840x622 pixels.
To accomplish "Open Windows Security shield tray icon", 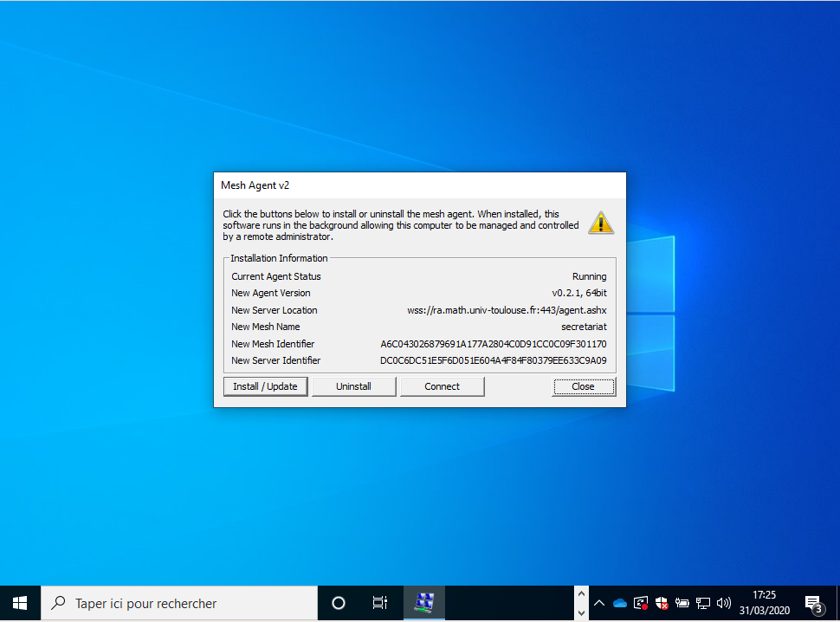I will click(x=662, y=603).
